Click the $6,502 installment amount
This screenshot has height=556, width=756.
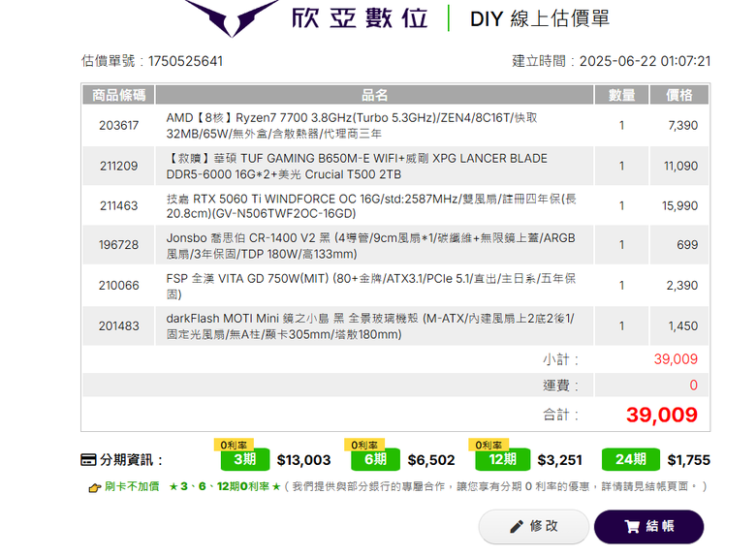pyautogui.click(x=431, y=460)
